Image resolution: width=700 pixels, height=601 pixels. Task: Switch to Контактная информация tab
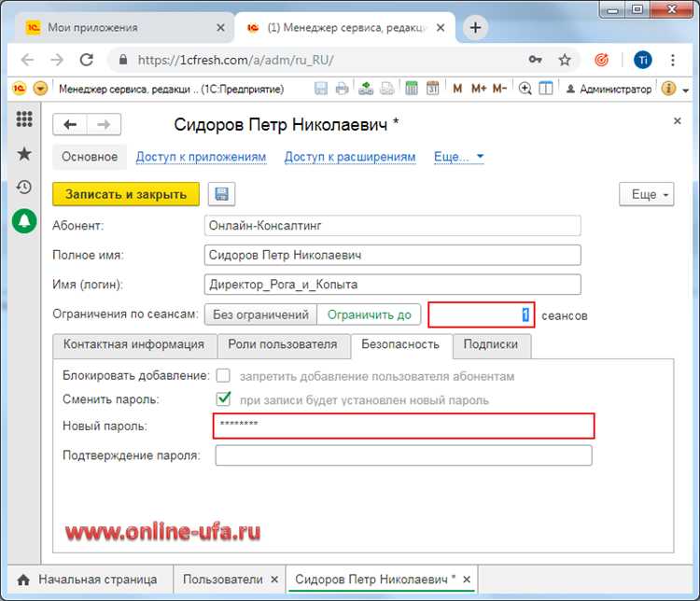(134, 345)
